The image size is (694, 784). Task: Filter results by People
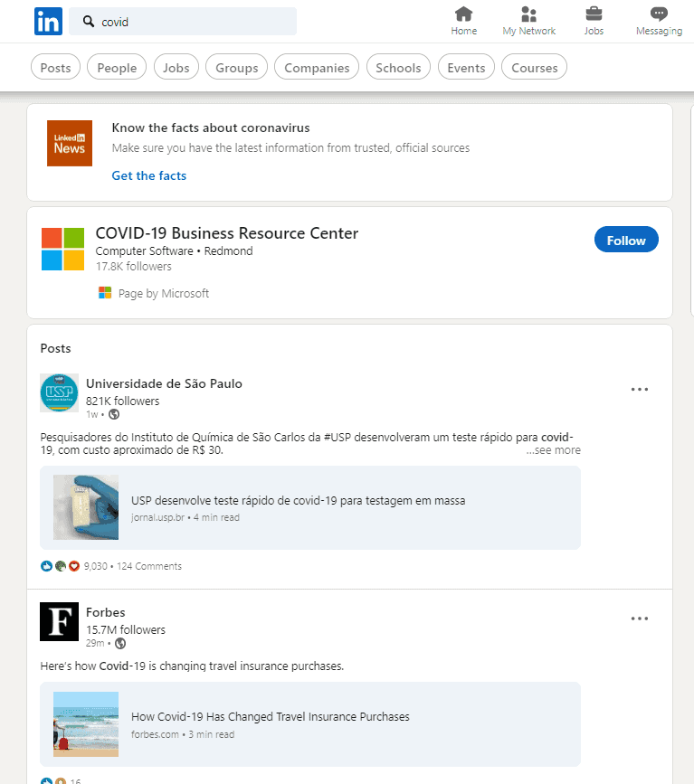(x=117, y=67)
